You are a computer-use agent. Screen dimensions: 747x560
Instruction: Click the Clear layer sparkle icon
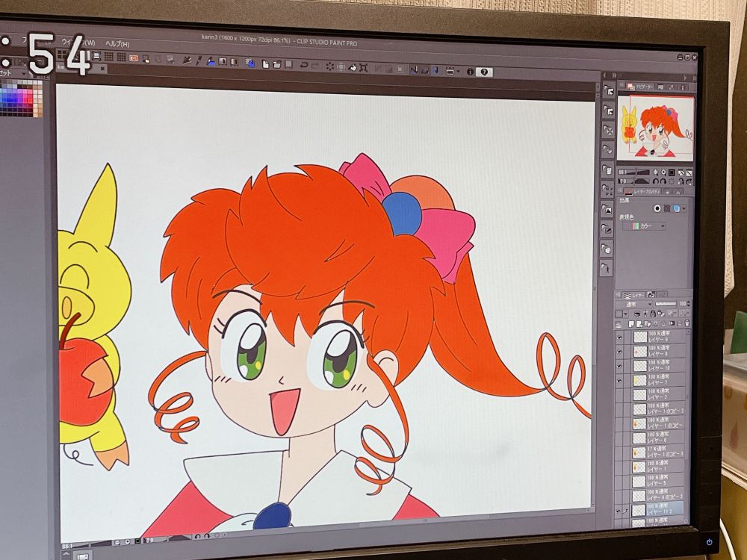click(330, 66)
